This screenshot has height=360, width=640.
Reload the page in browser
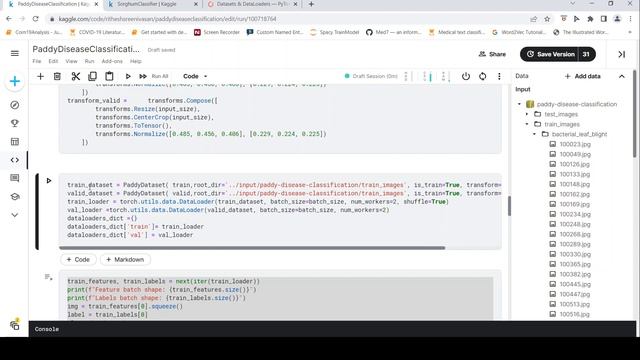click(x=36, y=19)
